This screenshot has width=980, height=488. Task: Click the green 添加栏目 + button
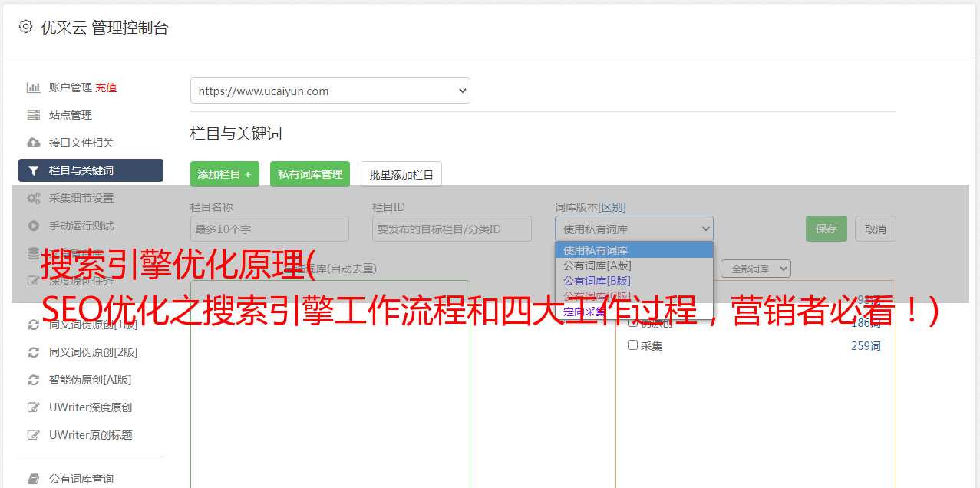pyautogui.click(x=225, y=174)
